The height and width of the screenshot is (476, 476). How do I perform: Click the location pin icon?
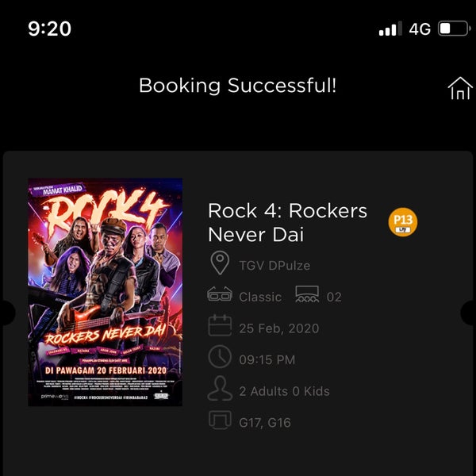[x=220, y=263]
